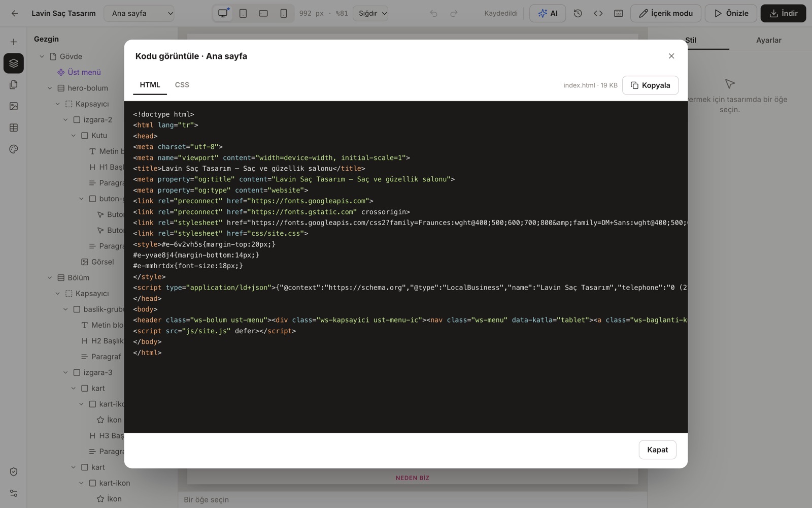Click the İndir download button
The image size is (812, 508).
[783, 13]
